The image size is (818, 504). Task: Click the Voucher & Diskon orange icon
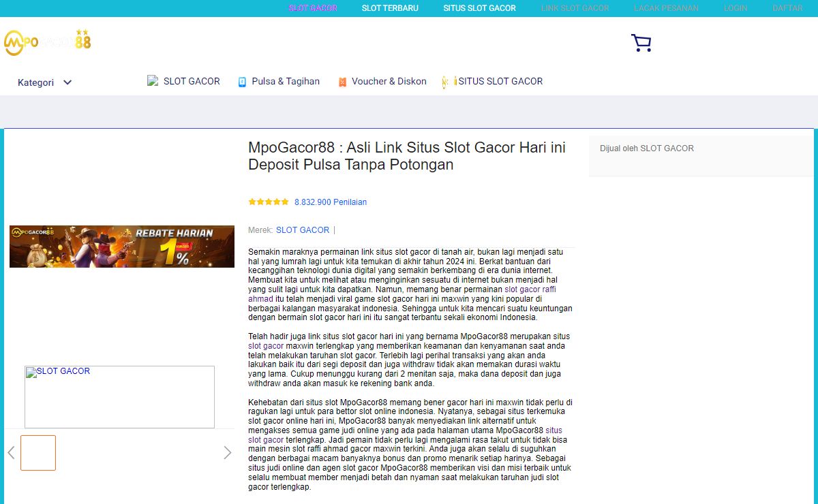click(342, 82)
